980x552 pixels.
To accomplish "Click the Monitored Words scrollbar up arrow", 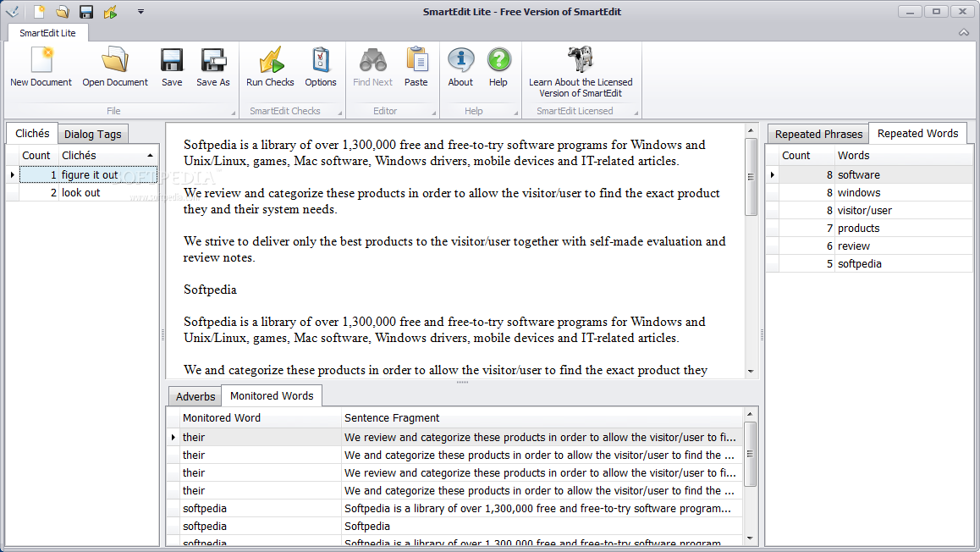I will click(x=750, y=414).
